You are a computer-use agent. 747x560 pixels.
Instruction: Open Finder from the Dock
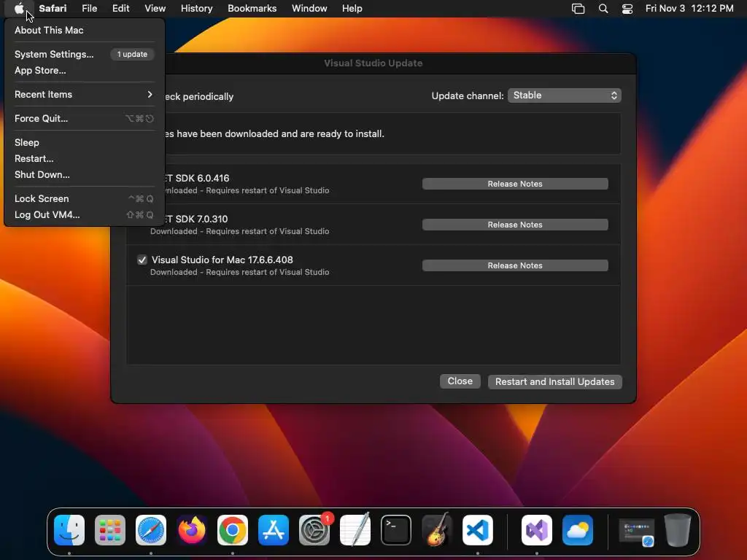tap(69, 529)
